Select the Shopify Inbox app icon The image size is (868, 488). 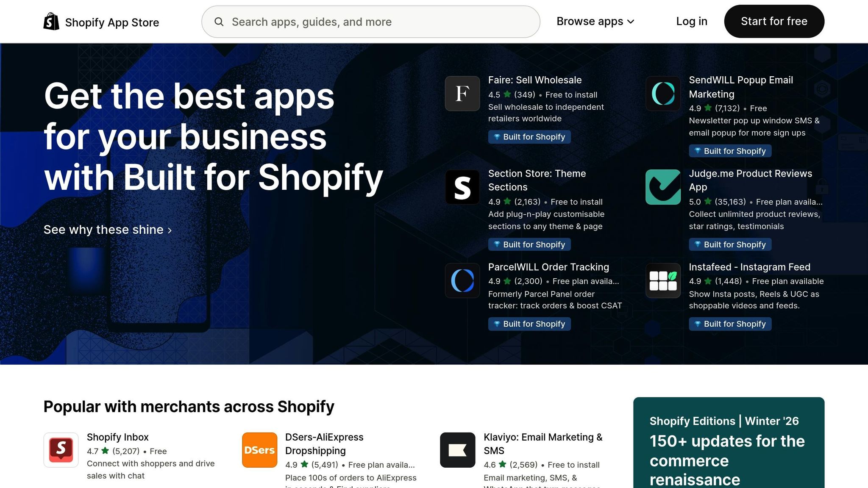(61, 450)
